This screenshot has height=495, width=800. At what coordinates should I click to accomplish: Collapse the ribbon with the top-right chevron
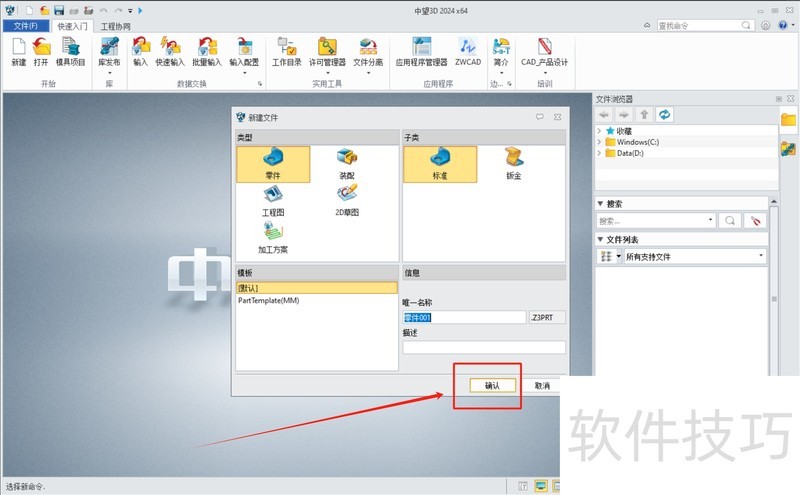(647, 25)
